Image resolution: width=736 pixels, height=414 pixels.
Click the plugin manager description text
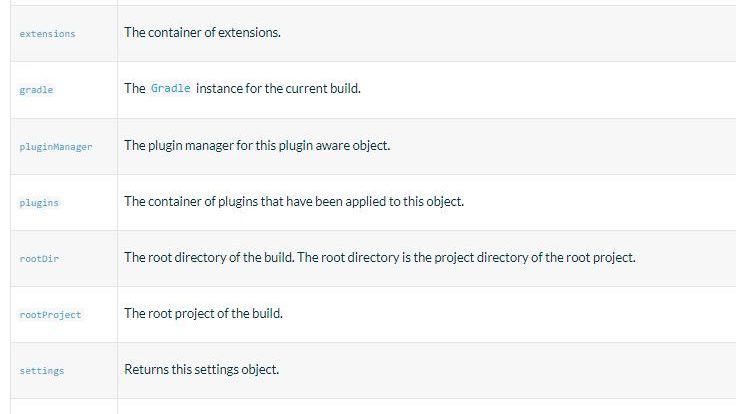(x=257, y=146)
